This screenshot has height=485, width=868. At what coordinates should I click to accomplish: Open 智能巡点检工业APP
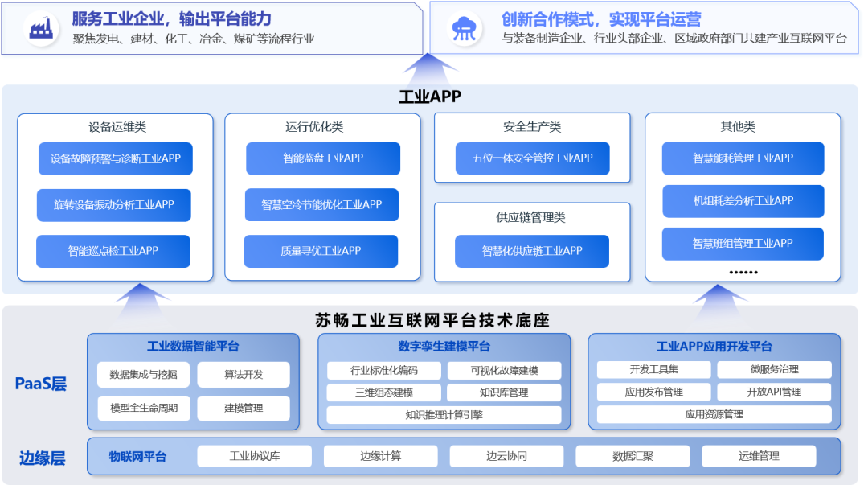pyautogui.click(x=113, y=251)
